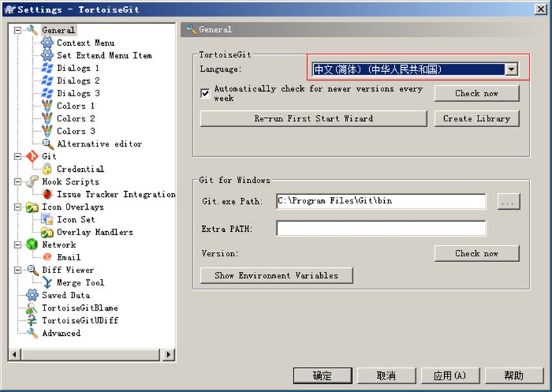Apply changes with 应用(A) button

tap(450, 376)
